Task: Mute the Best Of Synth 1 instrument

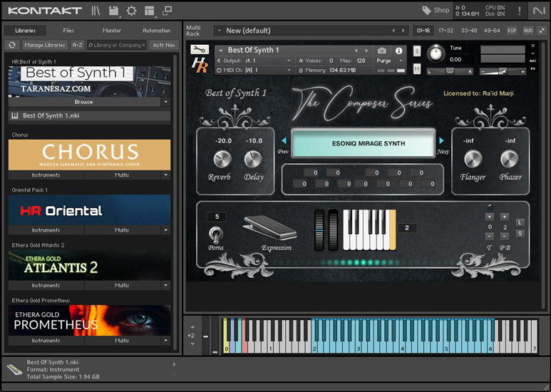Action: (417, 69)
